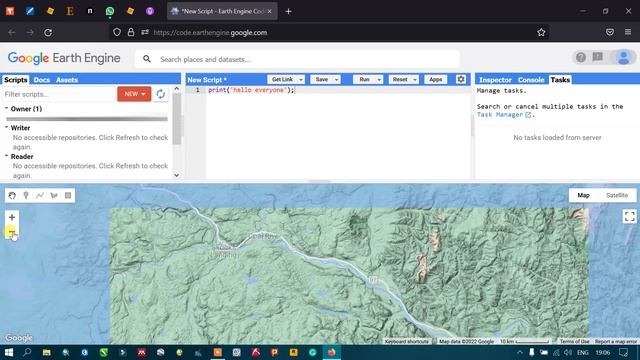
Task: Open Firefox from the taskbar
Action: coord(331,352)
